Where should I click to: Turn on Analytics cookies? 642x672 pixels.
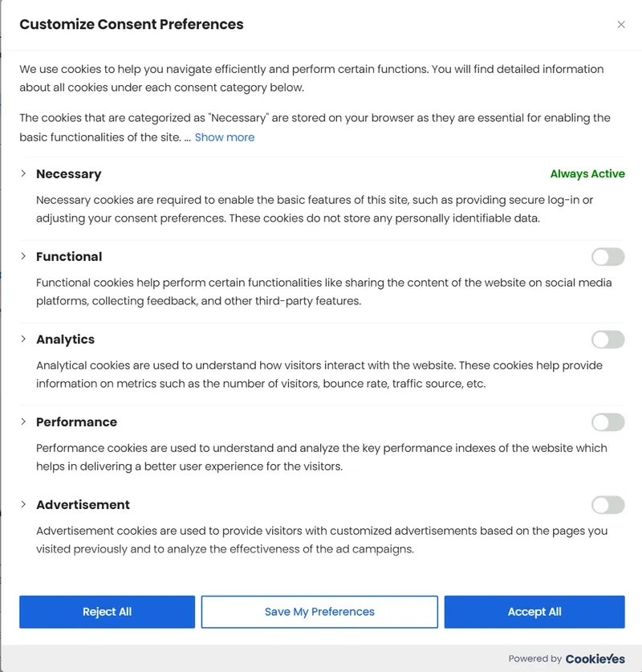click(607, 339)
